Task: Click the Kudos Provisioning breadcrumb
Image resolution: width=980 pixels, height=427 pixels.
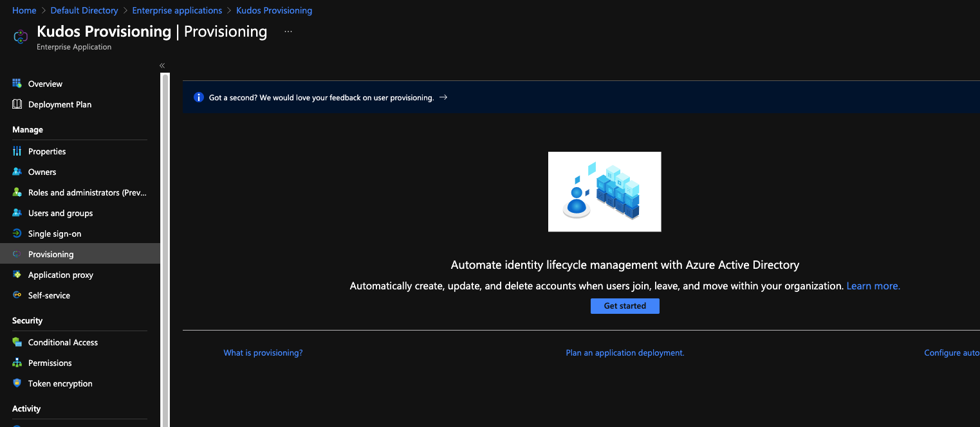Action: [274, 10]
